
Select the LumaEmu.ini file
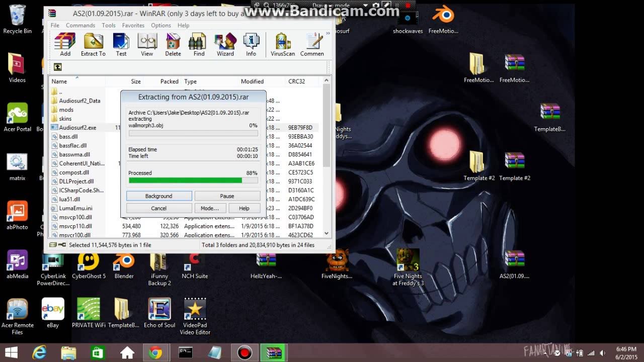72,208
